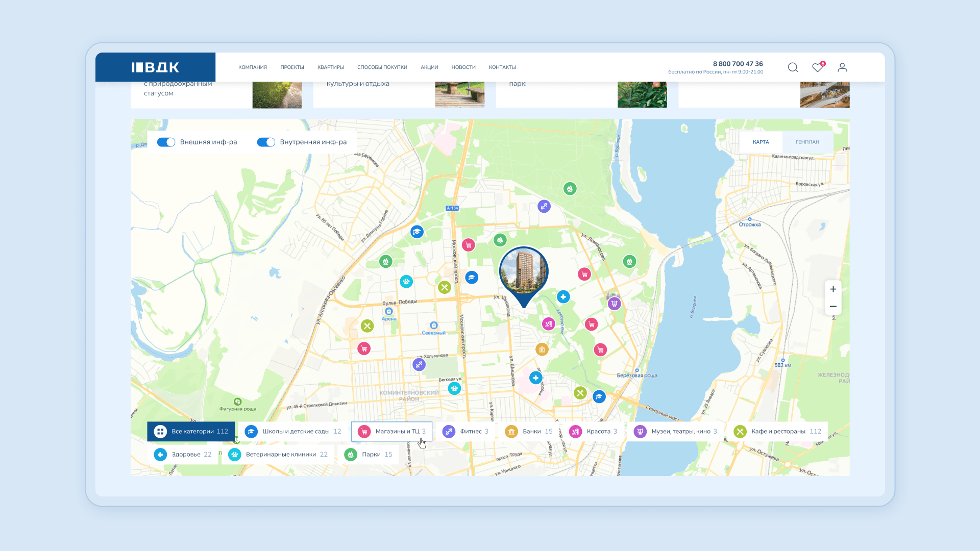This screenshot has height=551, width=980.
Task: Call phone number 8 800 700 47 36
Action: (x=738, y=64)
